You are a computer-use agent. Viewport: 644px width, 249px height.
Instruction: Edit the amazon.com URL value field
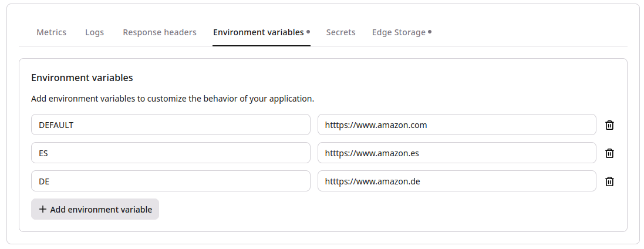coord(457,124)
